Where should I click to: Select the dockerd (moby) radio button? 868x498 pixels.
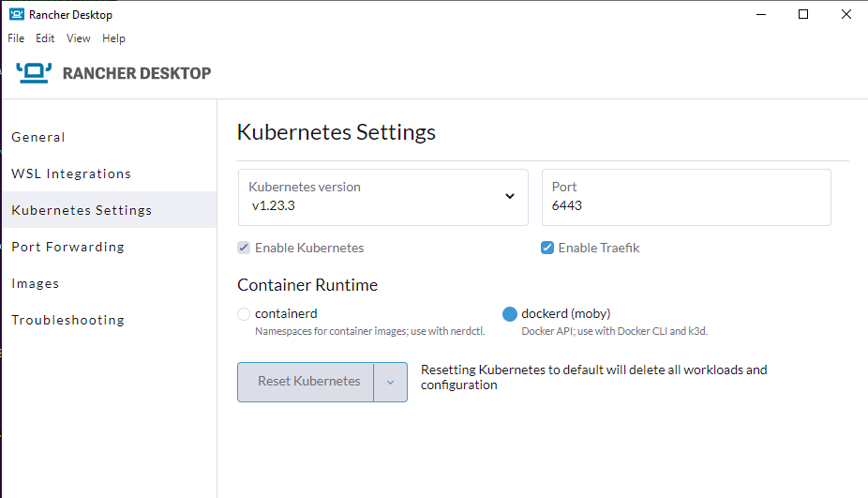(x=509, y=314)
